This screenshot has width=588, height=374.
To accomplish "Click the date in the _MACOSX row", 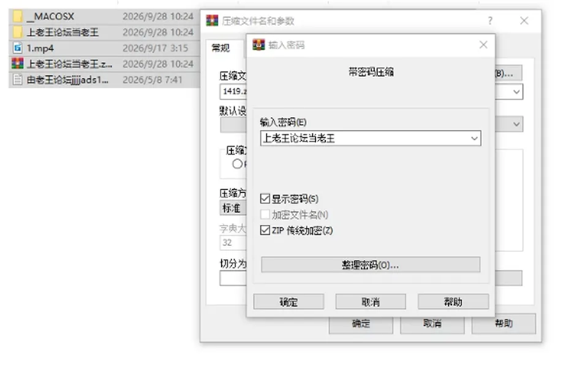I will (x=158, y=17).
